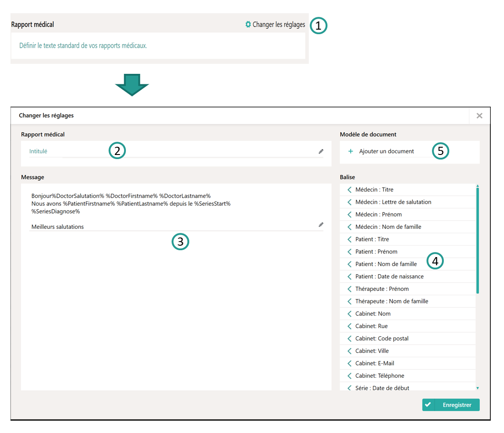Viewport: 504px width, 433px height.
Task: Open Changer les réglages link
Action: coord(278,25)
